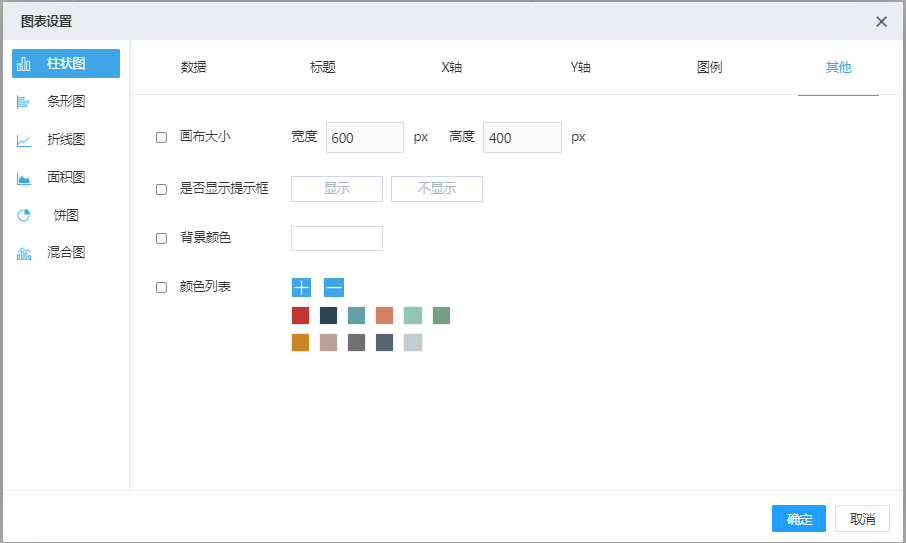
Task: Click the 取消 cancel button
Action: (862, 518)
